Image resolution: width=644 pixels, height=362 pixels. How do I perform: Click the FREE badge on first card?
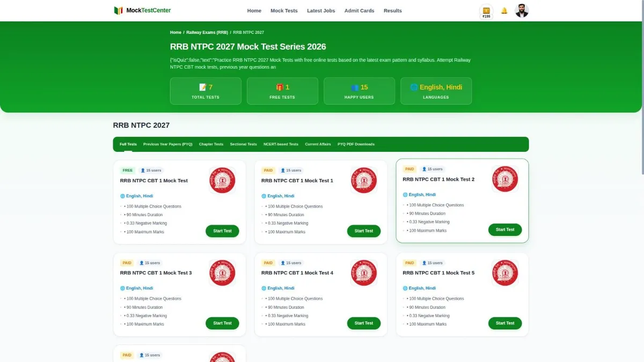tap(127, 171)
